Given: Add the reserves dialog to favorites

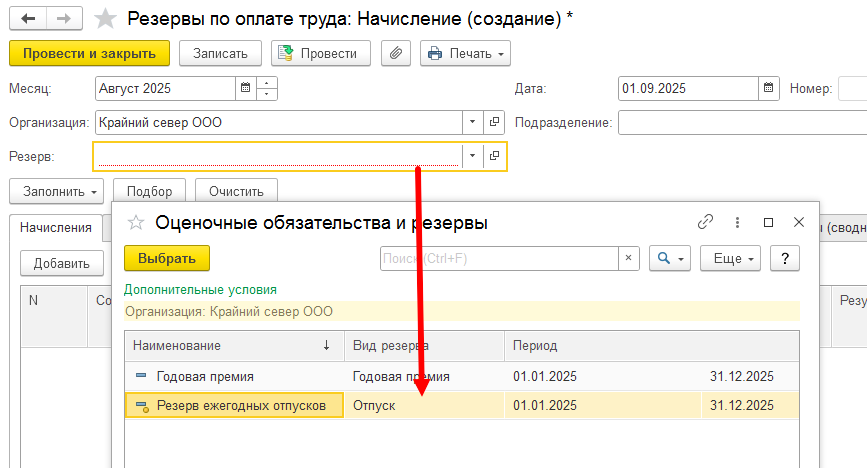Looking at the screenshot, I should pyautogui.click(x=135, y=223).
